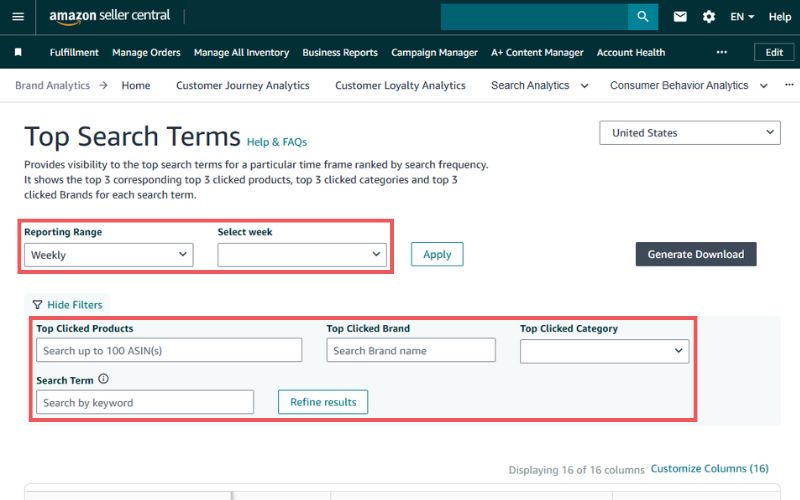
Task: Expand the Search Analytics dropdown
Action: coord(539,85)
